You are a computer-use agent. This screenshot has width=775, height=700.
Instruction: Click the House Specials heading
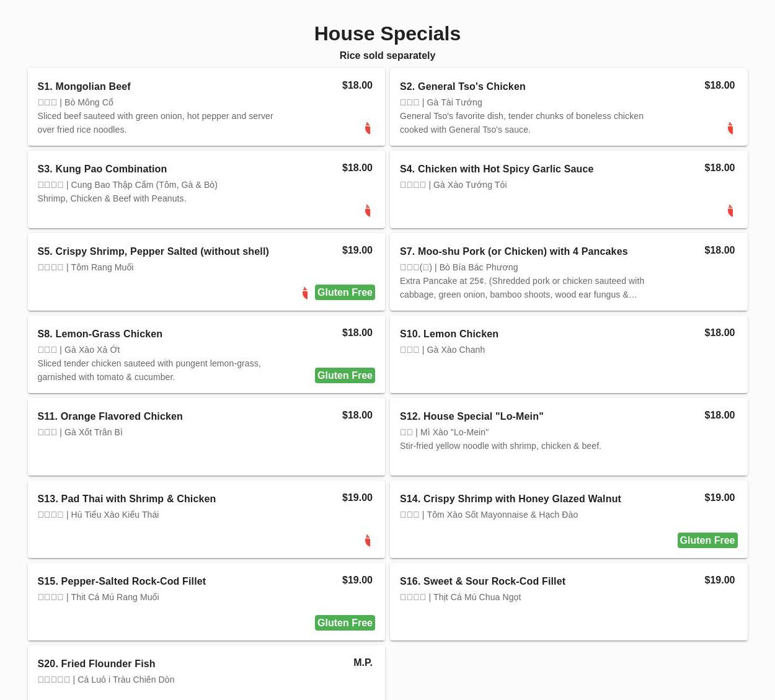387,33
